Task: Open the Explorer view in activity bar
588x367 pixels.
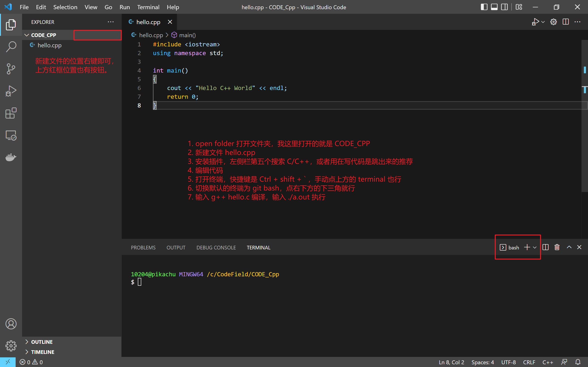Action: (11, 25)
